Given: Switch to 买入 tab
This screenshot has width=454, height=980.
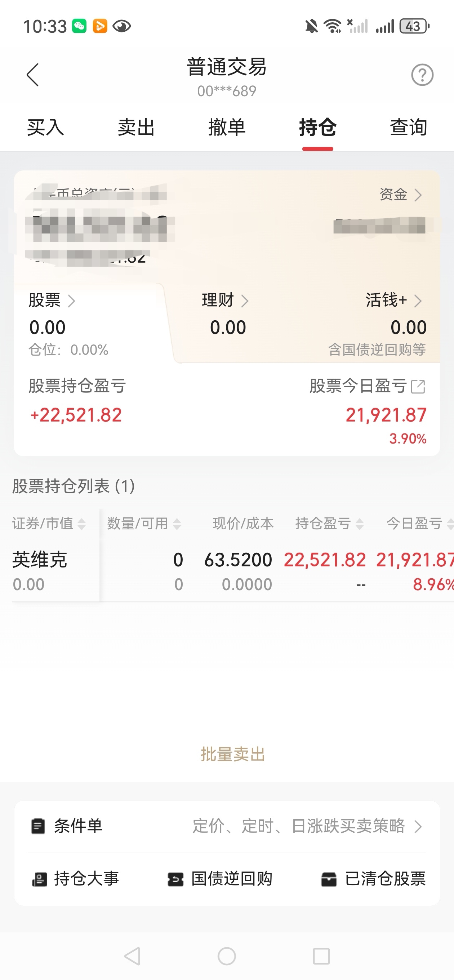Looking at the screenshot, I should coord(46,127).
